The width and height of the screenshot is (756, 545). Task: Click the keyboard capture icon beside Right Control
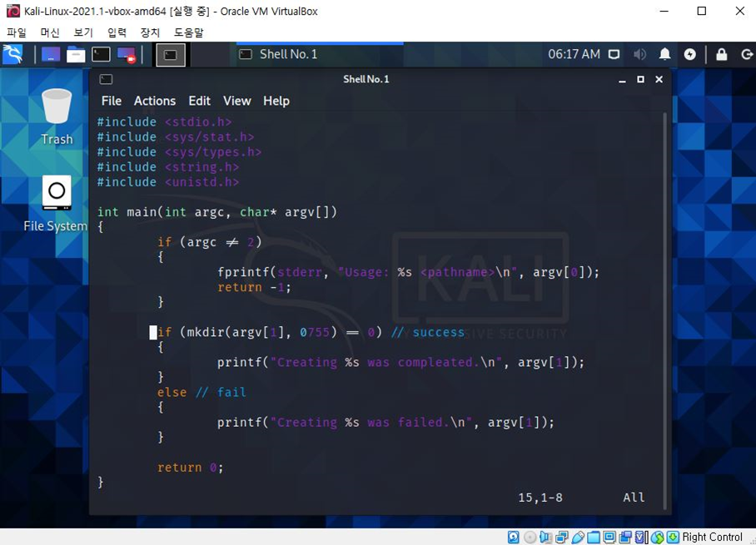tap(674, 537)
